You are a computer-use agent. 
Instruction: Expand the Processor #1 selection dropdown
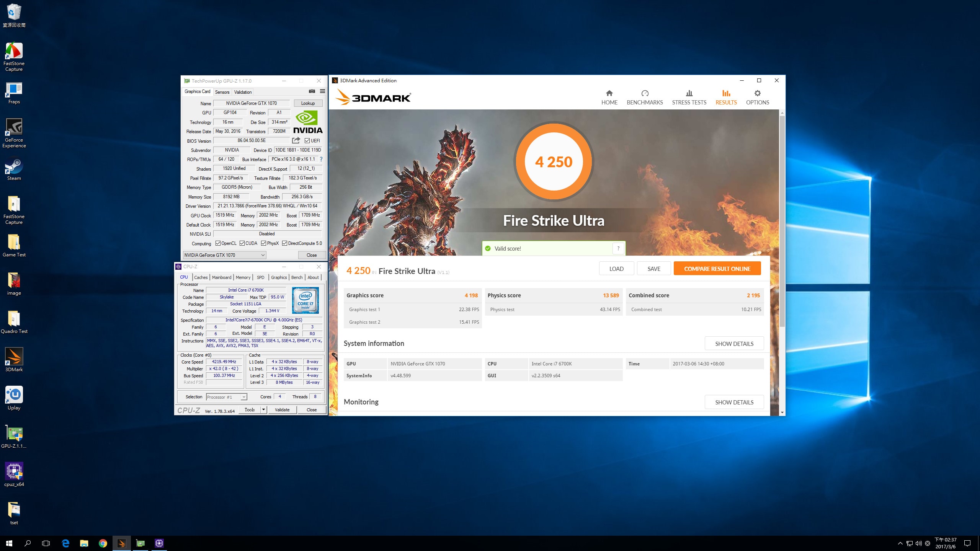(x=227, y=397)
